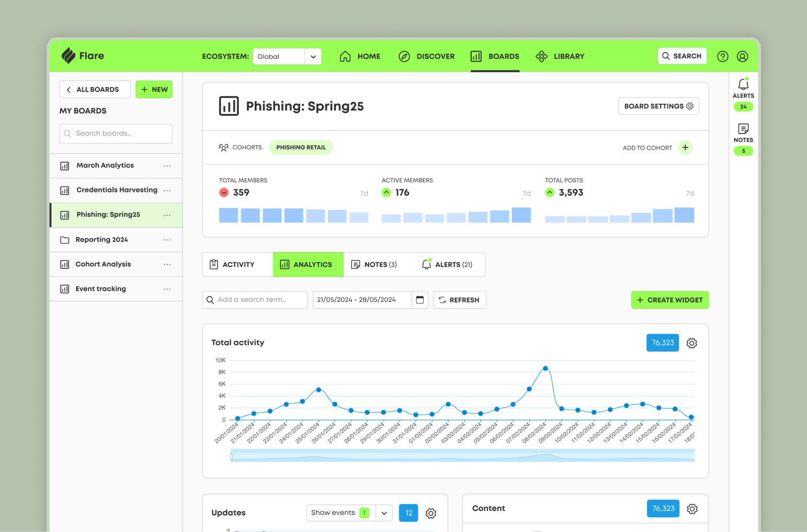
Task: Open Total activity widget settings gear
Action: coord(691,343)
